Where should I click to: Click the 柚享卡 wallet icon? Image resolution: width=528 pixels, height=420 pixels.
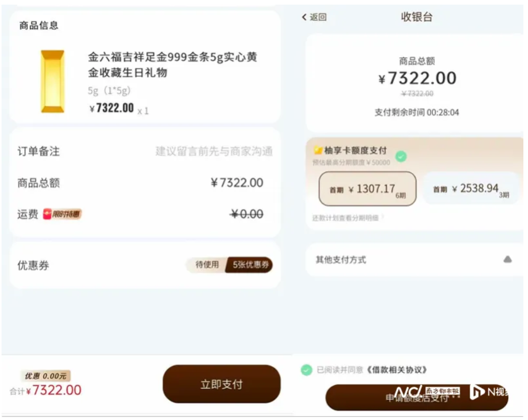[318, 150]
